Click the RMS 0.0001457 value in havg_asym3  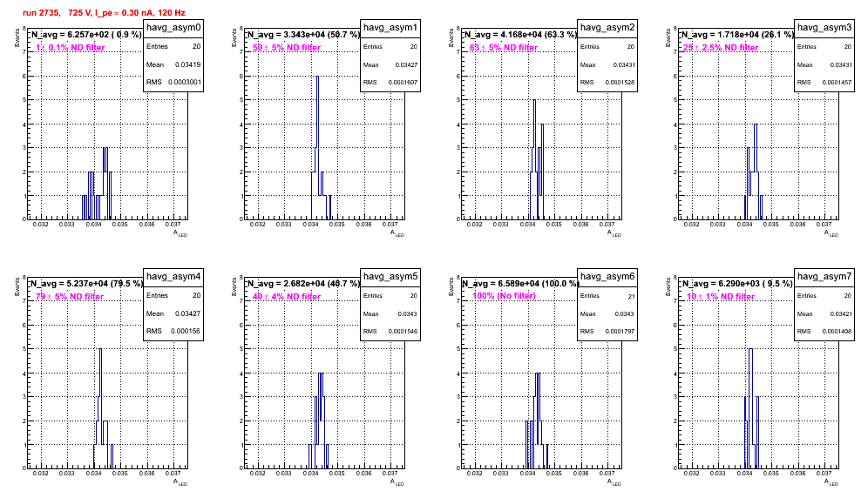click(837, 83)
